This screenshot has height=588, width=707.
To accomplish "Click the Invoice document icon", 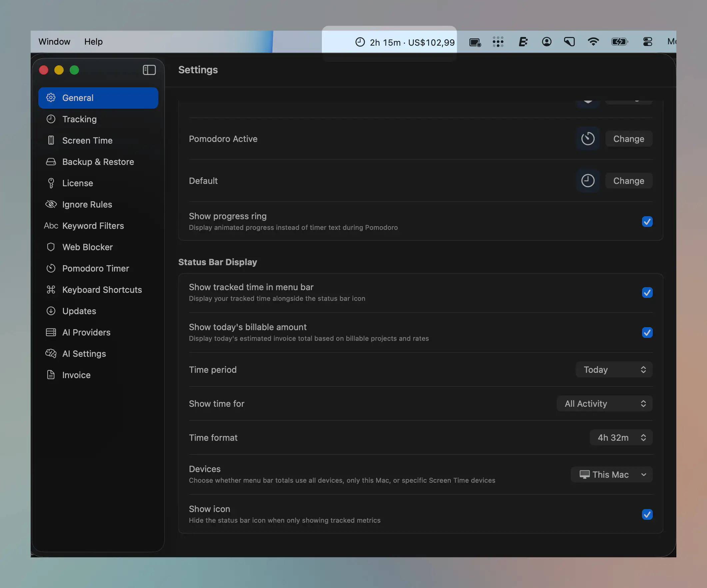I will 51,375.
